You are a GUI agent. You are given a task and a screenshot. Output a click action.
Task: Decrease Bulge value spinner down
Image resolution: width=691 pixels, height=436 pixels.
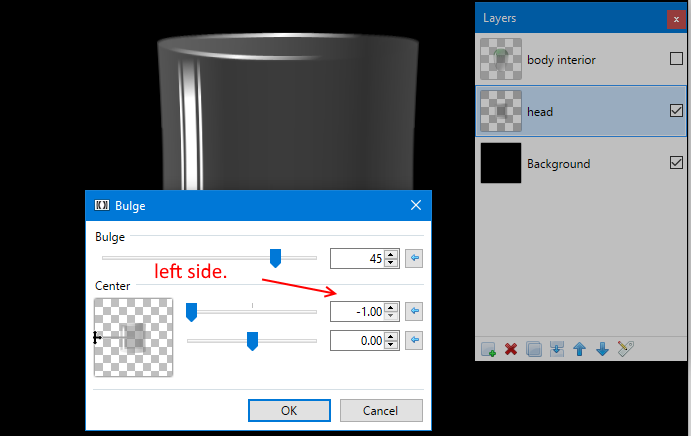(391, 262)
